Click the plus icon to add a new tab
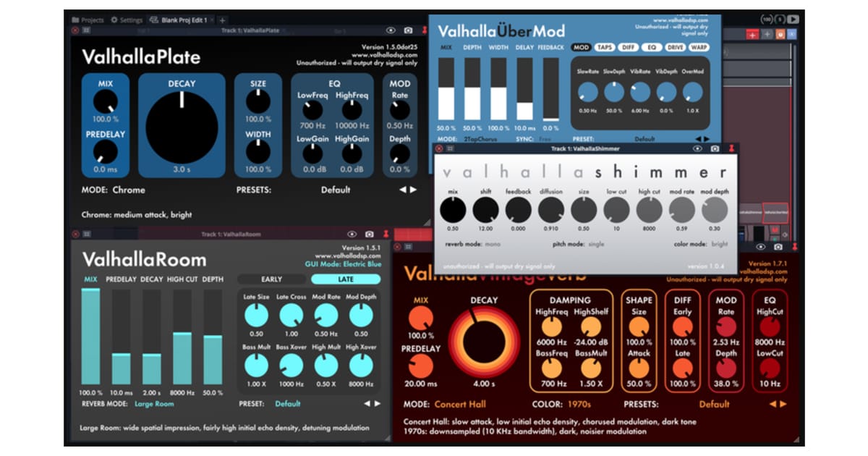The width and height of the screenshot is (868, 456). tap(222, 20)
